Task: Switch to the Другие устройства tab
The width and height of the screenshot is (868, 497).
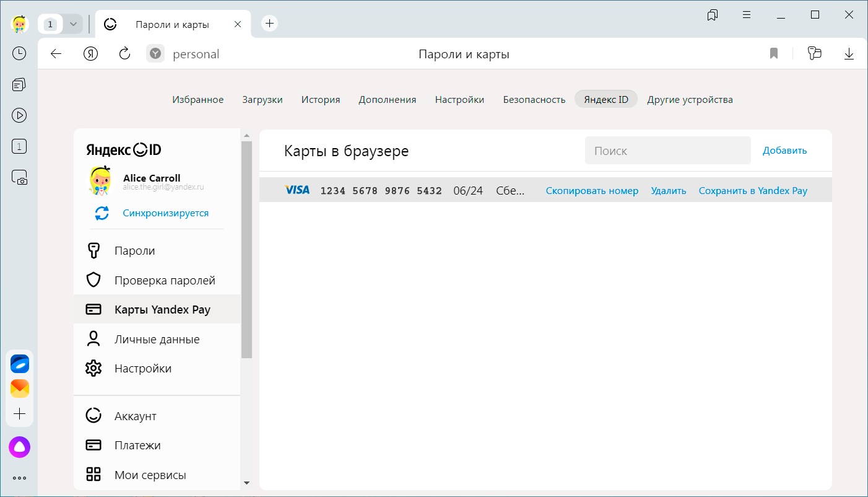Action: tap(690, 100)
